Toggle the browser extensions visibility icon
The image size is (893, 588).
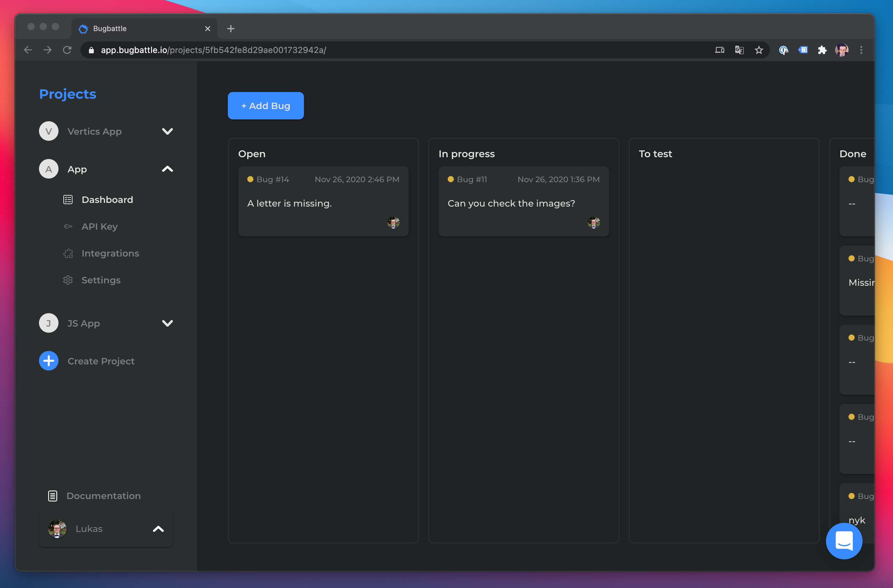click(x=822, y=50)
